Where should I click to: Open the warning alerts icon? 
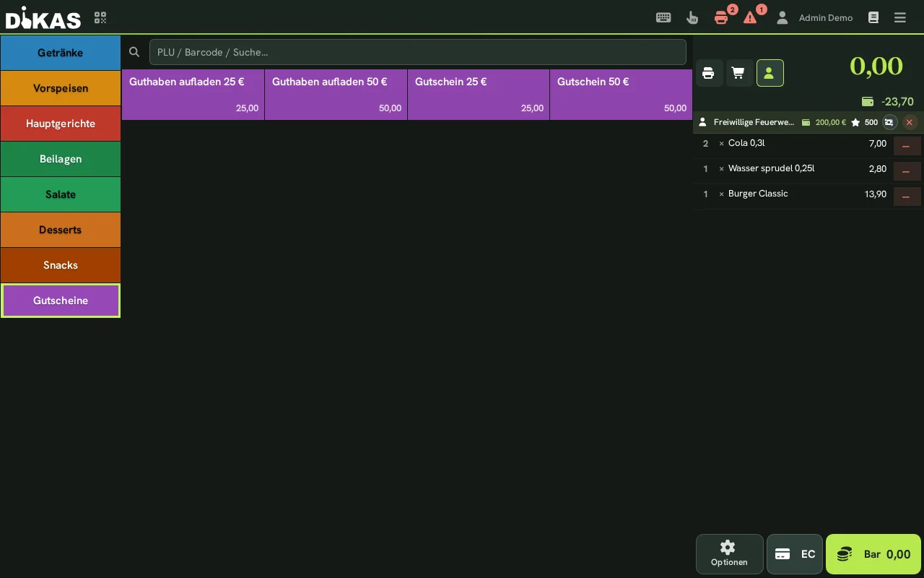click(750, 17)
